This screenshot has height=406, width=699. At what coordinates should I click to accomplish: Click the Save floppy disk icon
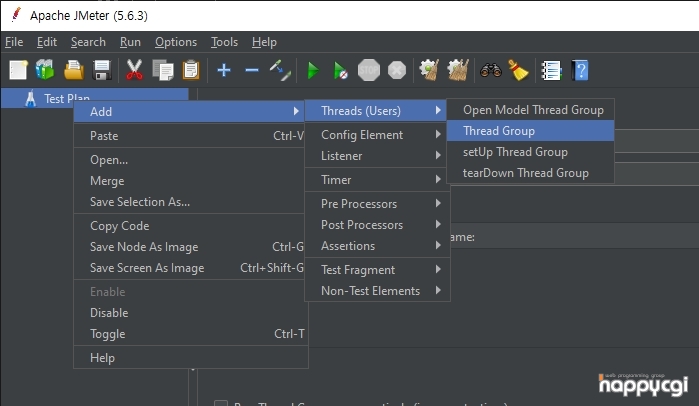(x=102, y=70)
